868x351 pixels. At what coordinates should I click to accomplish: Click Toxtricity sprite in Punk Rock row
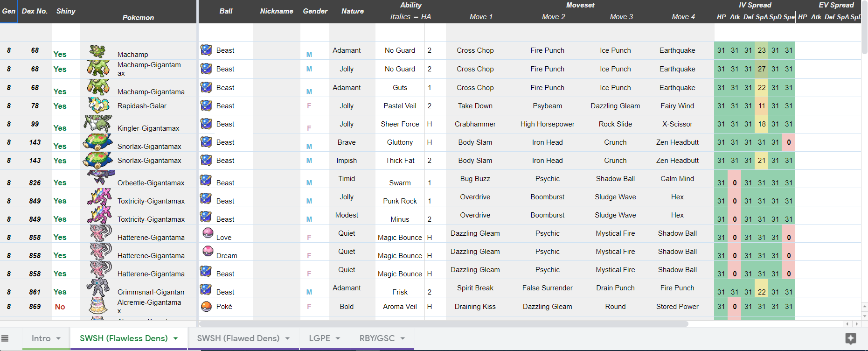tap(99, 197)
